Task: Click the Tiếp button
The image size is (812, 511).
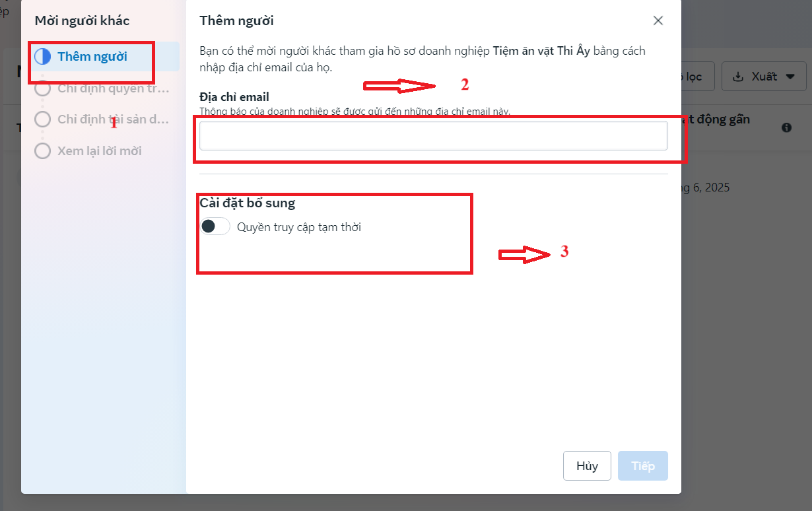Action: (x=643, y=466)
